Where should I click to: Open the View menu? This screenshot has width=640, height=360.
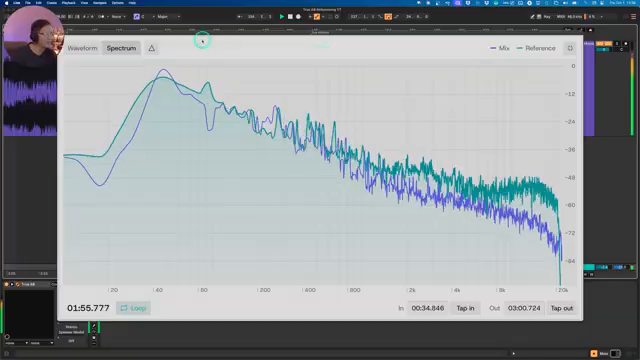tap(84, 3)
